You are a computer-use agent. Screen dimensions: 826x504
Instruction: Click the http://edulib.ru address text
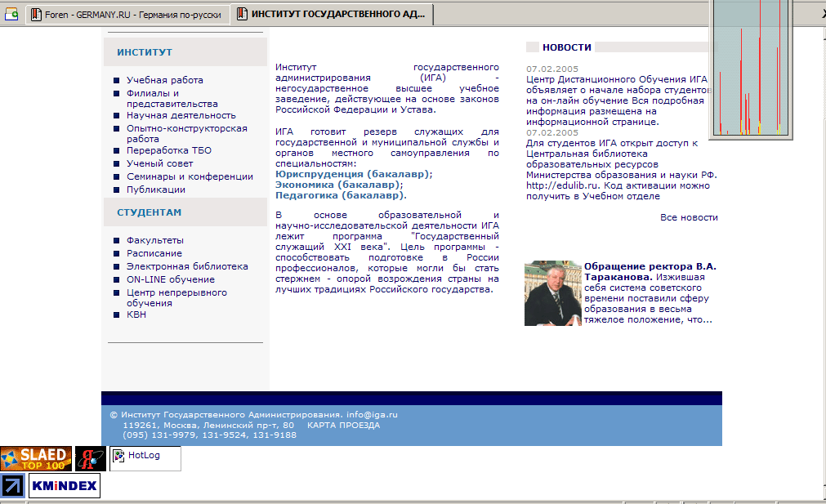[x=563, y=186]
